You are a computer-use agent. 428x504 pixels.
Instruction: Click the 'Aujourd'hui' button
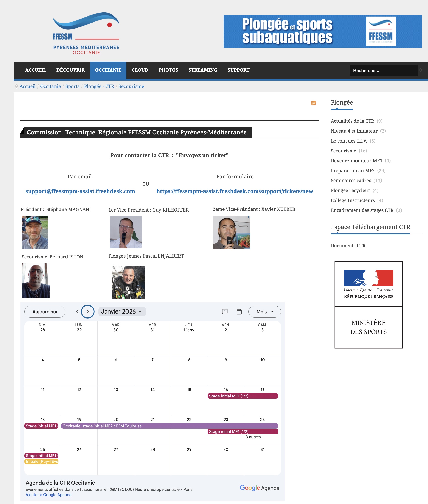(x=45, y=311)
